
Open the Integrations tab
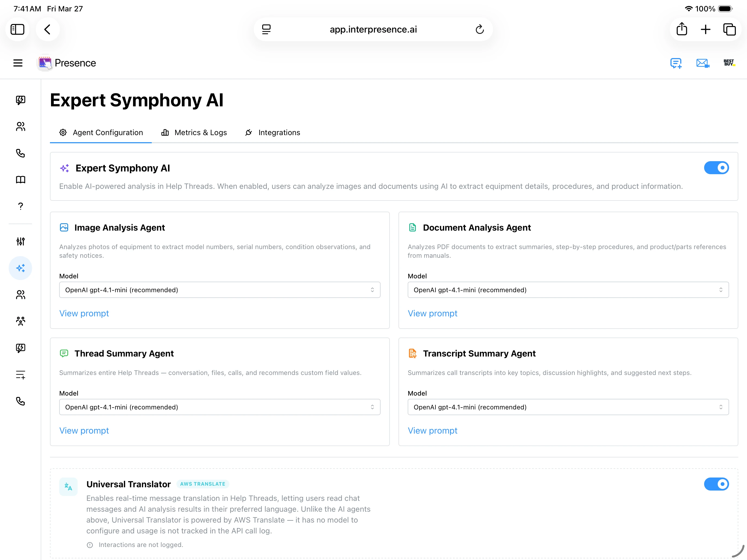[x=273, y=133]
